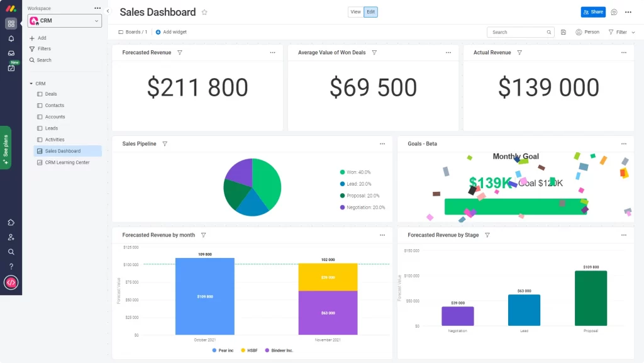
Task: Open the CRM workspace dropdown
Action: pos(65,21)
